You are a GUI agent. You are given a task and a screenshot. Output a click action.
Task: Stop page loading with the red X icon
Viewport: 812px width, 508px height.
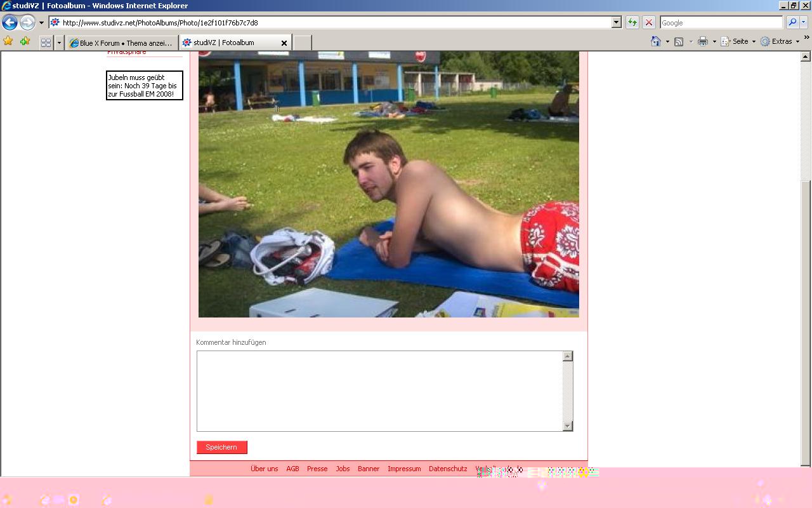pos(649,23)
